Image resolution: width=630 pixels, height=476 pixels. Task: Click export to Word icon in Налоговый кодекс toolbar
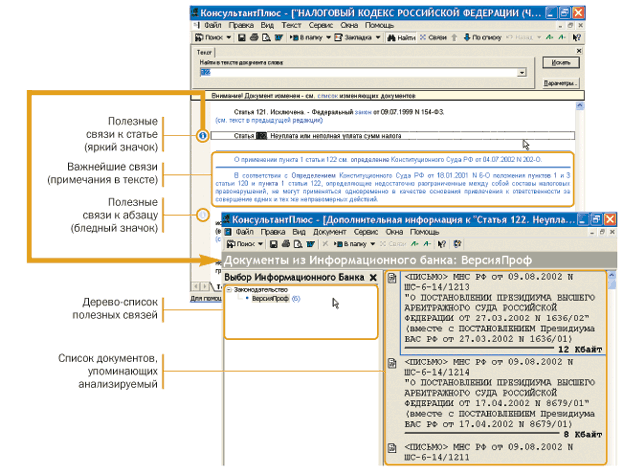278,37
